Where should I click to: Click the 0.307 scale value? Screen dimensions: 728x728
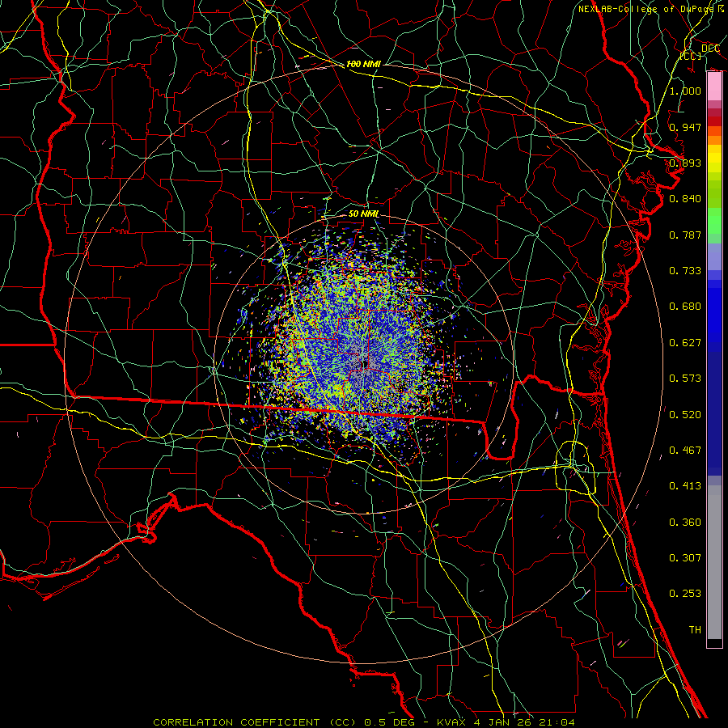(685, 558)
